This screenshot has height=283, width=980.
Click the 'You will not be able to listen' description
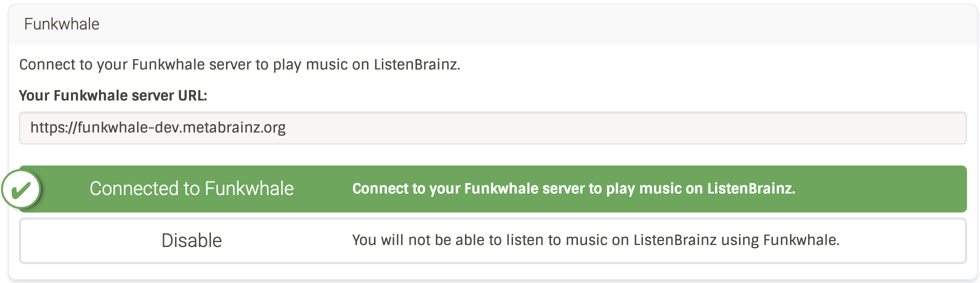(595, 240)
